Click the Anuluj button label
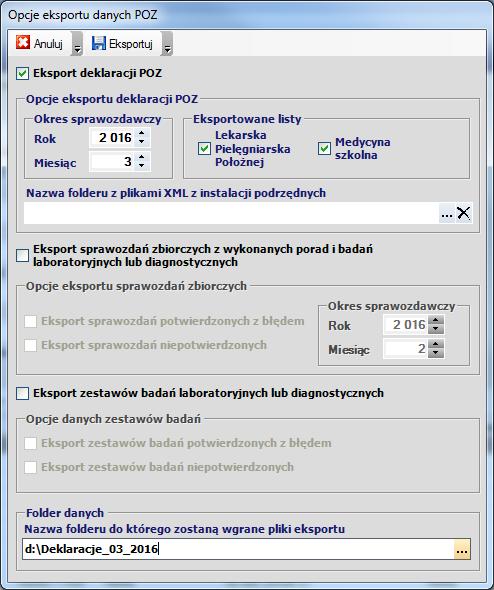 [48, 44]
